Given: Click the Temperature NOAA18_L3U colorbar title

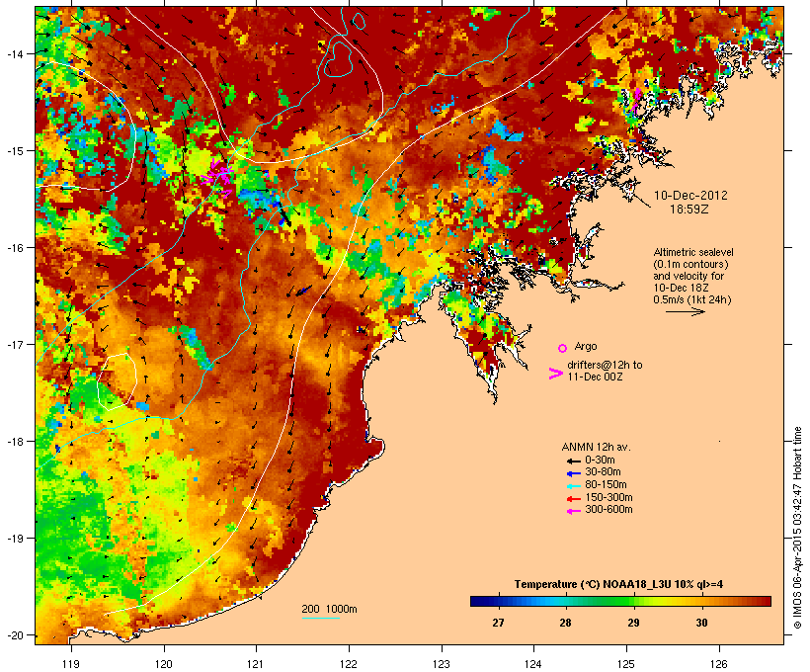Looking at the screenshot, I should 618,585.
